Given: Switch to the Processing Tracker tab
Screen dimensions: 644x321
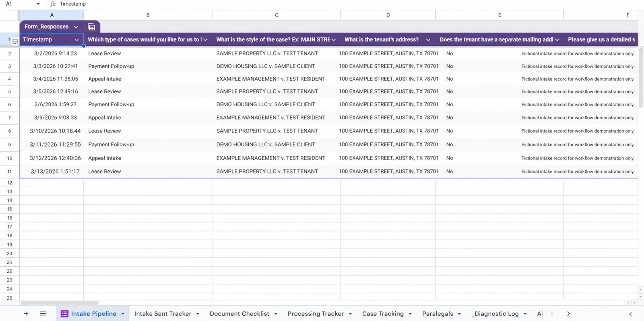Looking at the screenshot, I should [316, 314].
